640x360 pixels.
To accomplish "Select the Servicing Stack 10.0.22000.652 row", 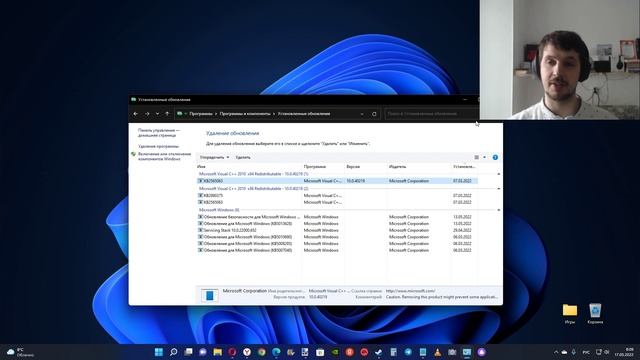I will pos(337,230).
